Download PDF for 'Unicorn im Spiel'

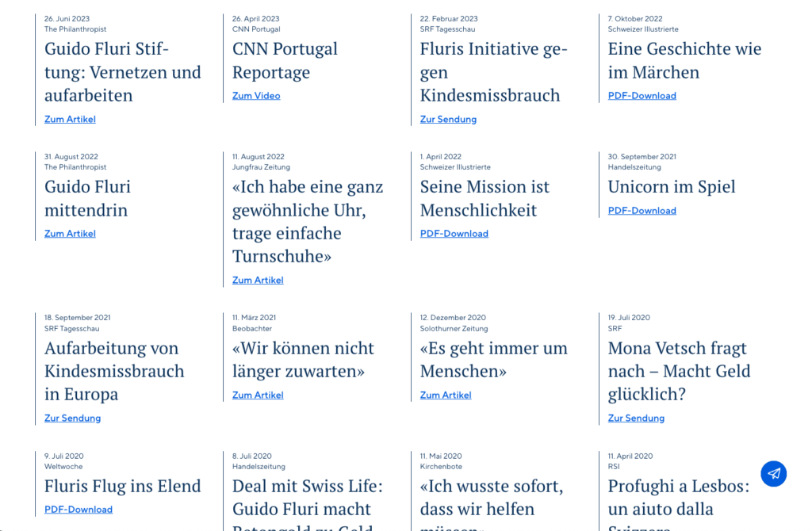tap(642, 211)
